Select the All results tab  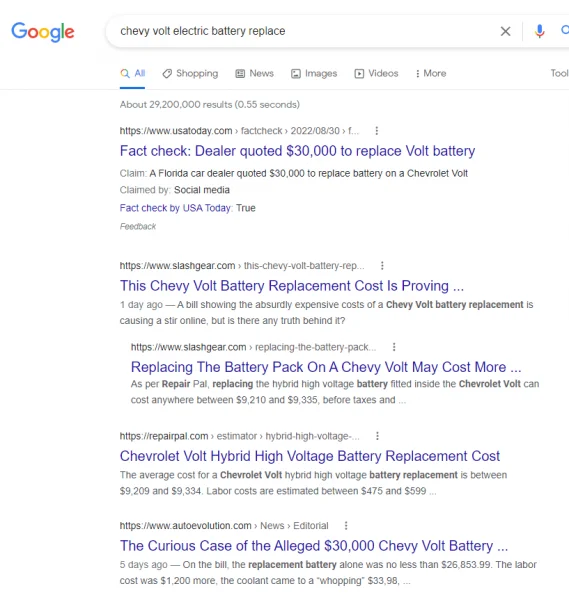(132, 73)
